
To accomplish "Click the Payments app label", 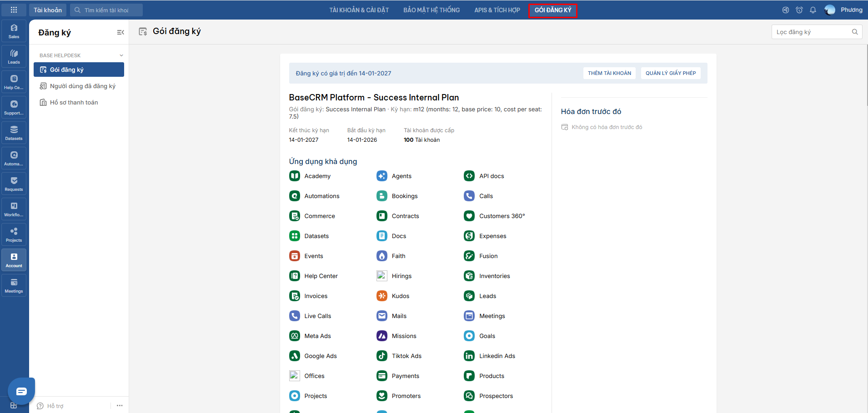I will (x=406, y=376).
